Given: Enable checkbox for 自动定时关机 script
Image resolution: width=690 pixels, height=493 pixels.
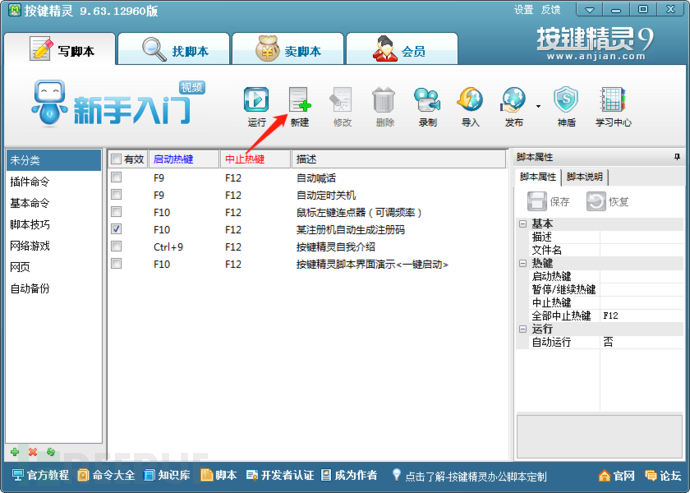Looking at the screenshot, I should coord(116,195).
